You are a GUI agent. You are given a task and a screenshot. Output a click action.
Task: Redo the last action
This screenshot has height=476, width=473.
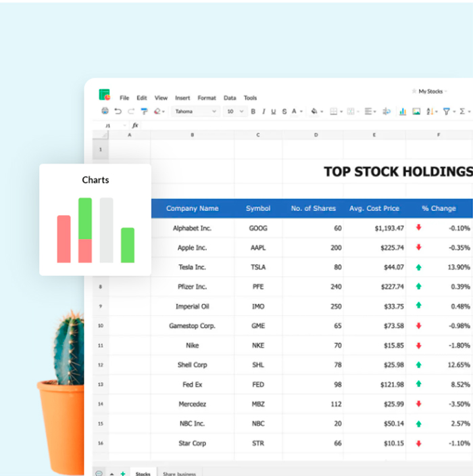pos(131,112)
